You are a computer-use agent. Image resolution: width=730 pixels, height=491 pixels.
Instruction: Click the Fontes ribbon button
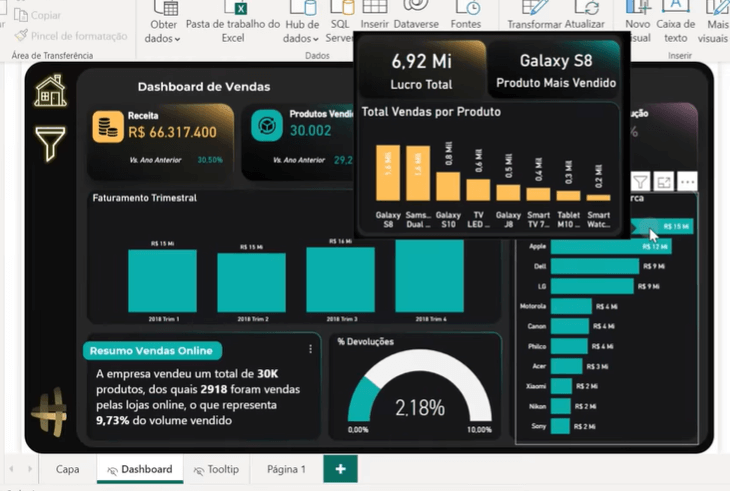tap(466, 15)
